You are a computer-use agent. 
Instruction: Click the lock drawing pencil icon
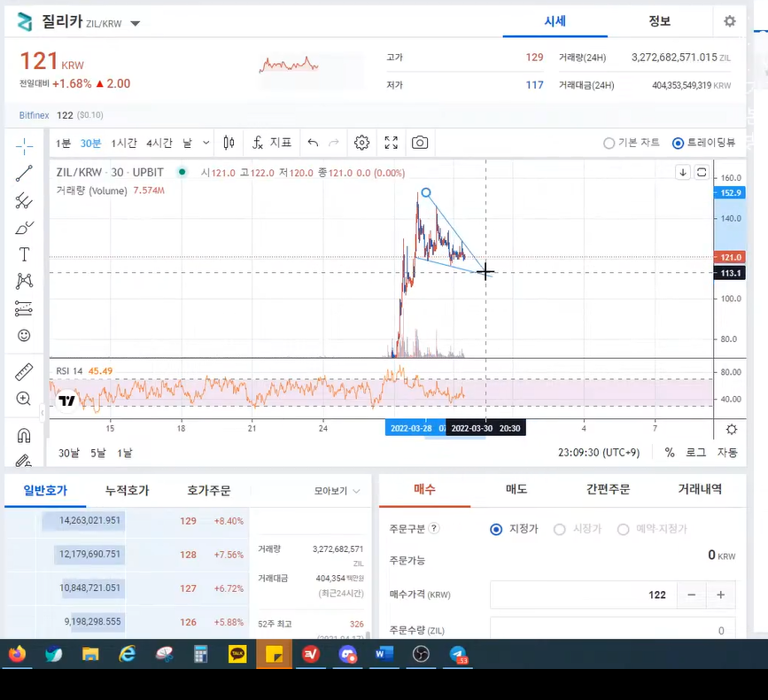coord(24,461)
